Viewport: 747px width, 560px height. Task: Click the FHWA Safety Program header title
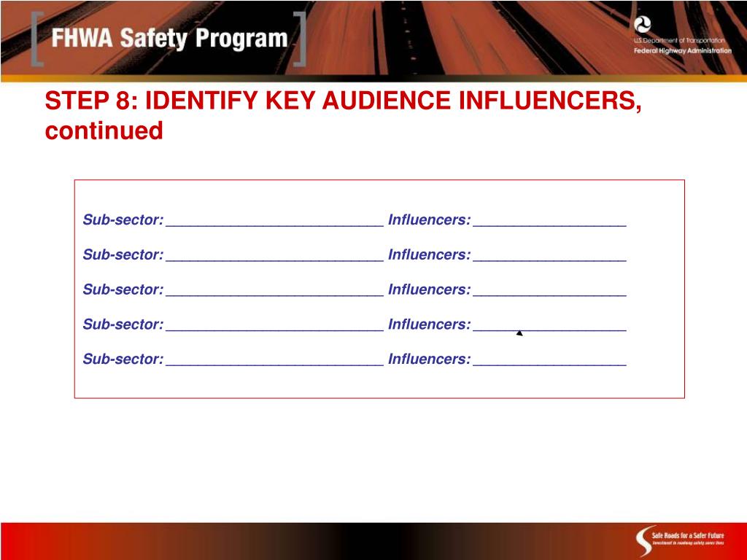[169, 38]
